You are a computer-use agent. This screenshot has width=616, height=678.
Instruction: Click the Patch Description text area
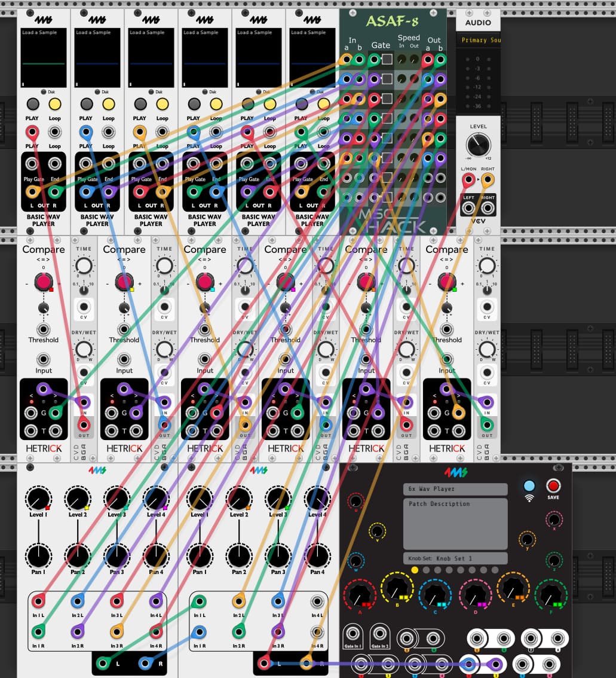(x=455, y=523)
